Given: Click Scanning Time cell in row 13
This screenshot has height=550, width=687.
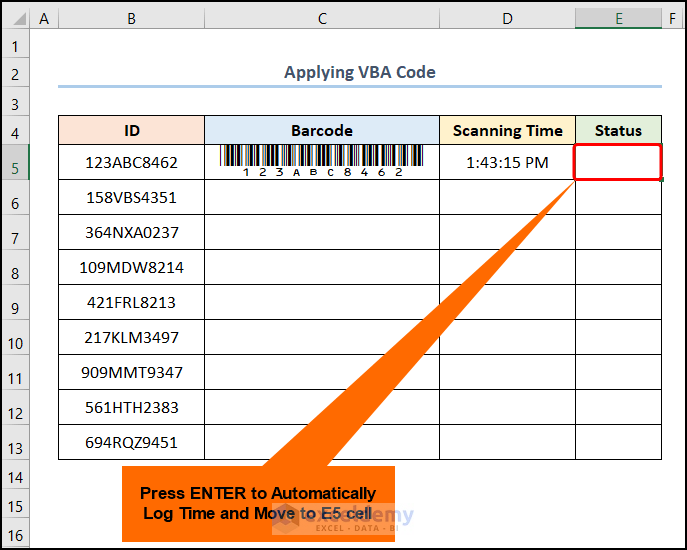Looking at the screenshot, I should click(507, 442).
